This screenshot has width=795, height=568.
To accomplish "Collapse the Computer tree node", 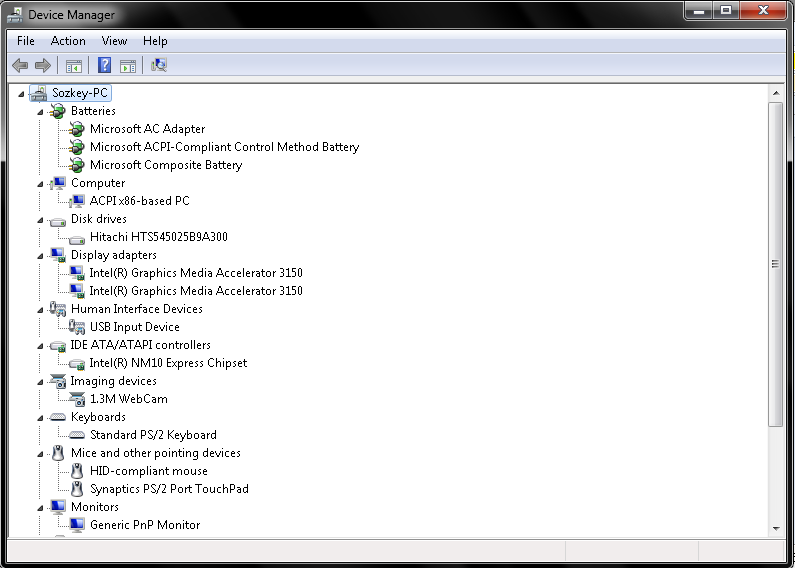I will pyautogui.click(x=41, y=184).
